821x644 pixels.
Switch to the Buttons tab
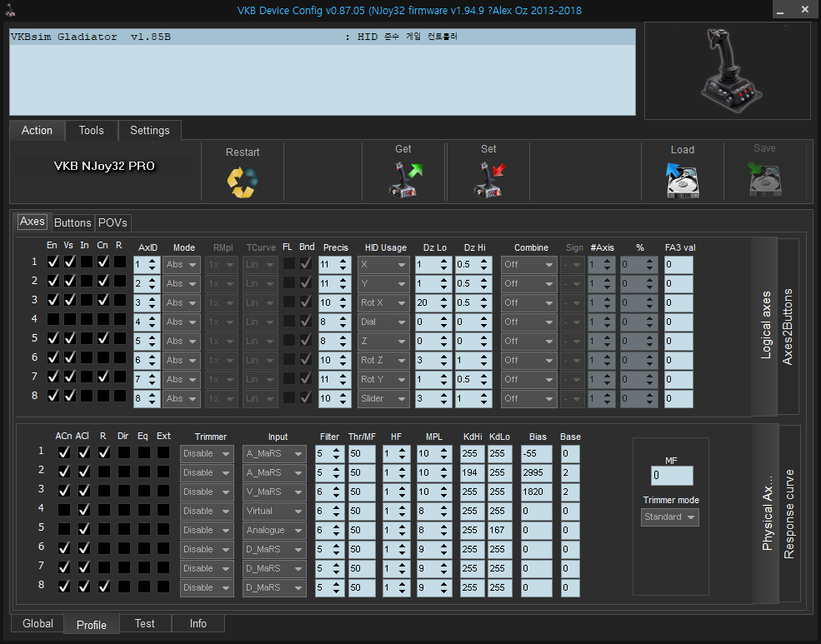[73, 222]
